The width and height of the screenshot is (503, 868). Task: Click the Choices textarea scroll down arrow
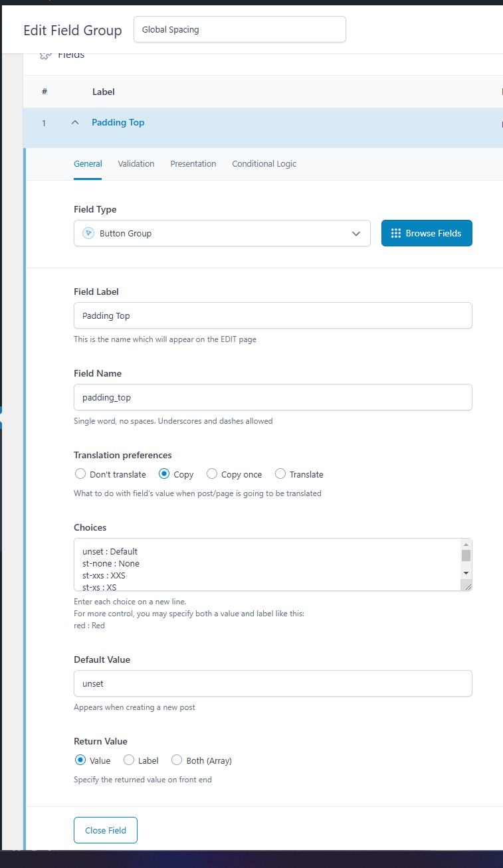tap(466, 572)
